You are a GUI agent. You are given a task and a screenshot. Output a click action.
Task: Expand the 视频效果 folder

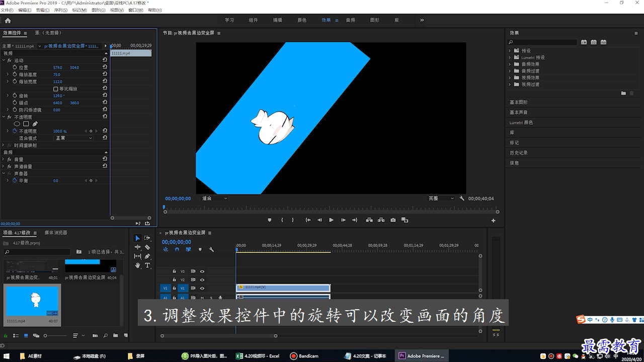tap(510, 77)
